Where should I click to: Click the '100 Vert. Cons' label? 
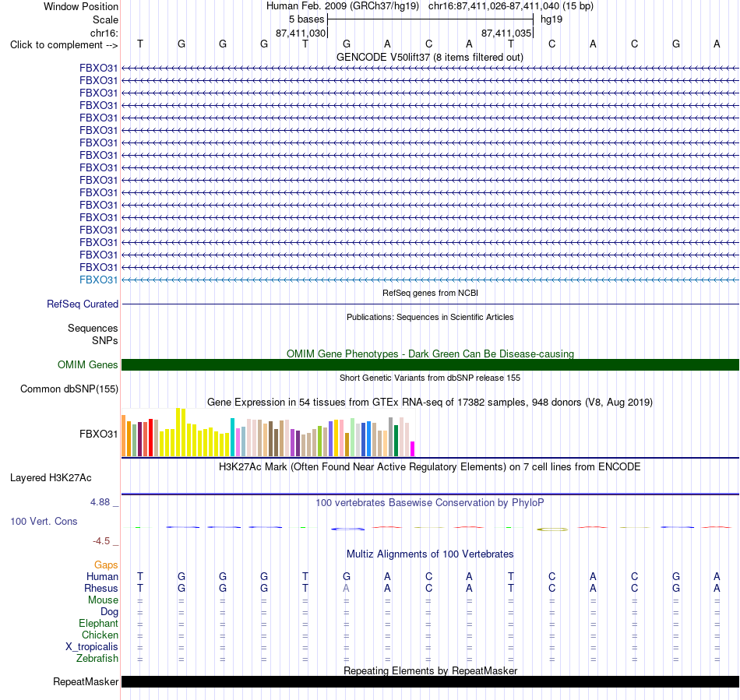coord(44,521)
